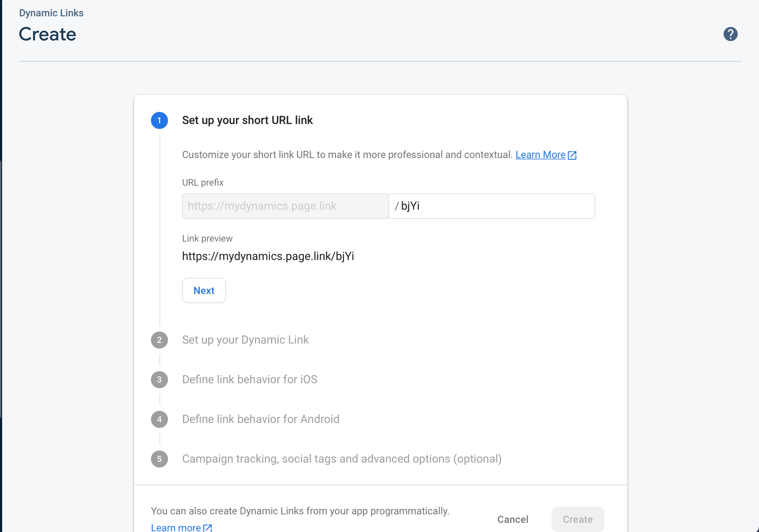The width and height of the screenshot is (759, 532).
Task: Click the disabled URL prefix domain field
Action: [285, 206]
